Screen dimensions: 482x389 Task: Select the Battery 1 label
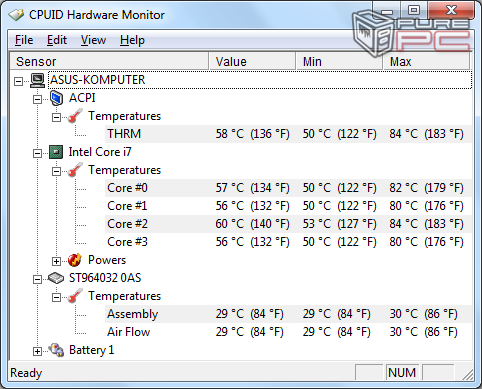pyautogui.click(x=92, y=350)
